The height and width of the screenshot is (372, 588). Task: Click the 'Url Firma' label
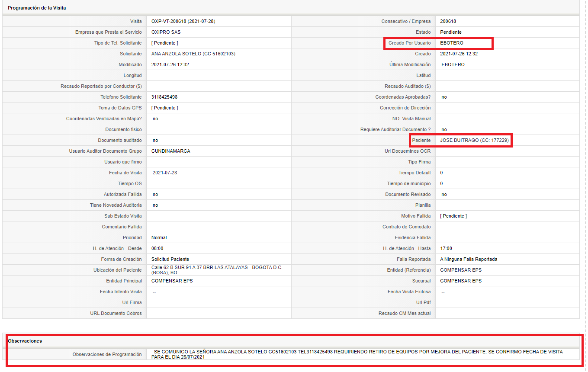(x=132, y=302)
